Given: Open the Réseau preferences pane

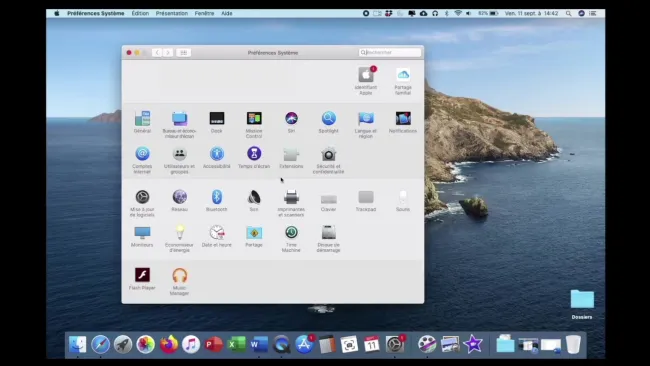Looking at the screenshot, I should point(179,198).
